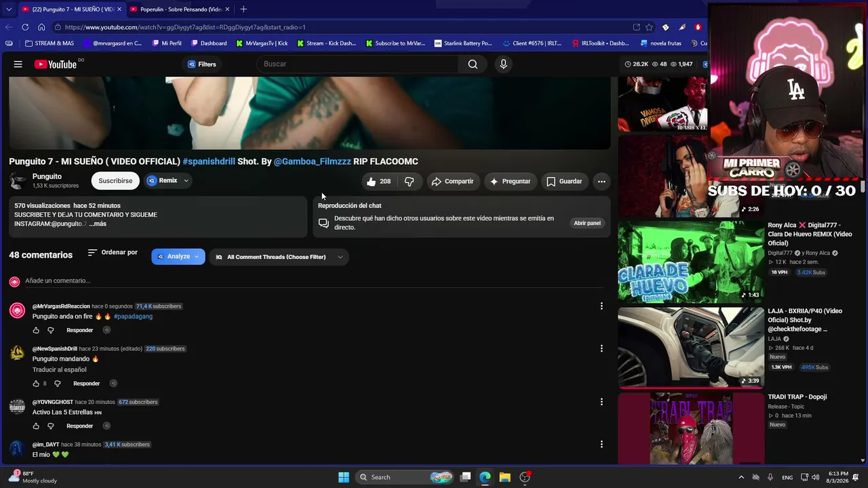Switch to the Punguito 7 - MI SUEÑO tab
This screenshot has height=488, width=868.
pyautogui.click(x=71, y=9)
